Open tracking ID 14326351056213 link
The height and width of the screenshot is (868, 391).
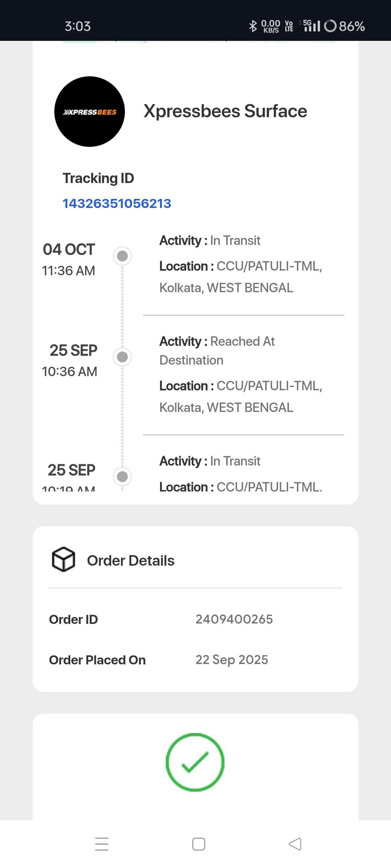[117, 204]
